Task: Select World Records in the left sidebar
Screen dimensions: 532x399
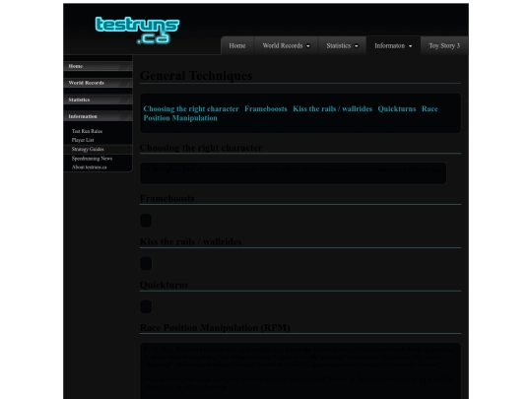Action: pyautogui.click(x=98, y=83)
